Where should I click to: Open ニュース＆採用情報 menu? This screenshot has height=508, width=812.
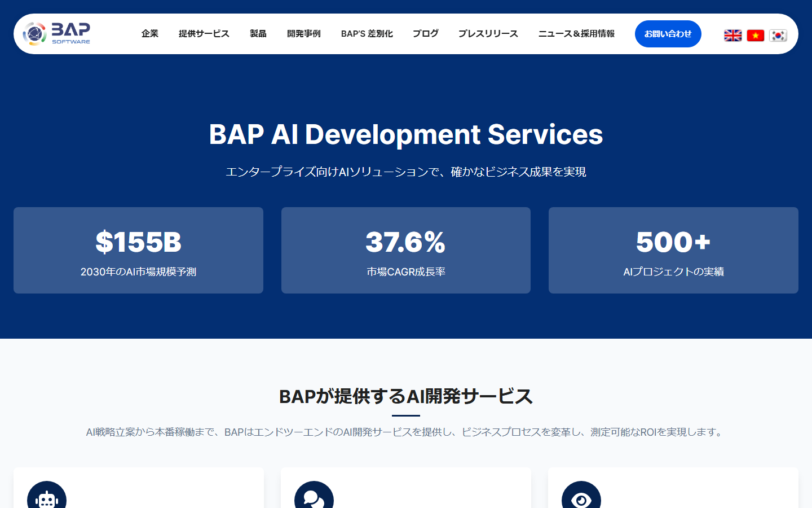(x=576, y=34)
